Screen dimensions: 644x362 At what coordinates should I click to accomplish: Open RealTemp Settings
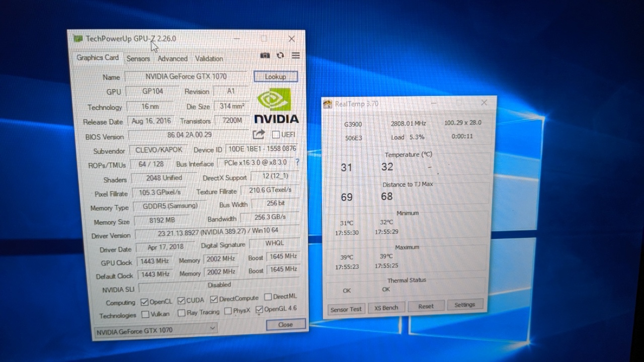[464, 305]
